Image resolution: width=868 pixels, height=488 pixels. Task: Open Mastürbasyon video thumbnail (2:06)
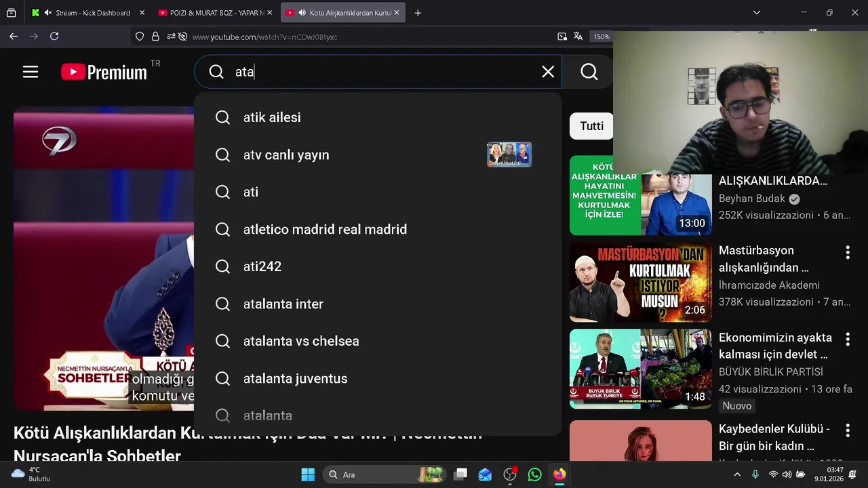641,282
